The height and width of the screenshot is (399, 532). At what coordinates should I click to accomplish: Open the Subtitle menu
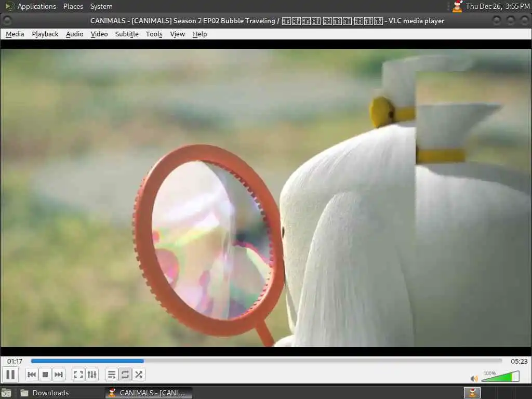point(127,34)
